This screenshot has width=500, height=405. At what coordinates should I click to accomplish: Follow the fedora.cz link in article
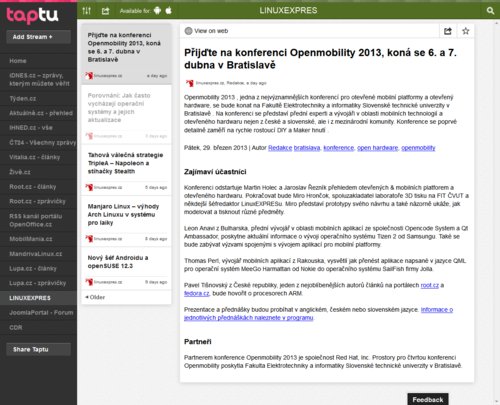click(x=197, y=293)
